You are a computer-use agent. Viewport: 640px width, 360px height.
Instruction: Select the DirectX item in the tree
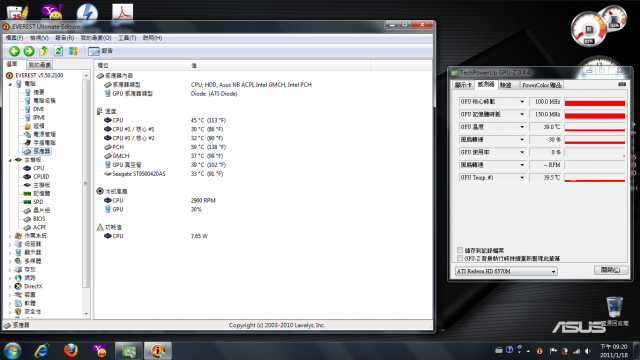[x=33, y=287]
